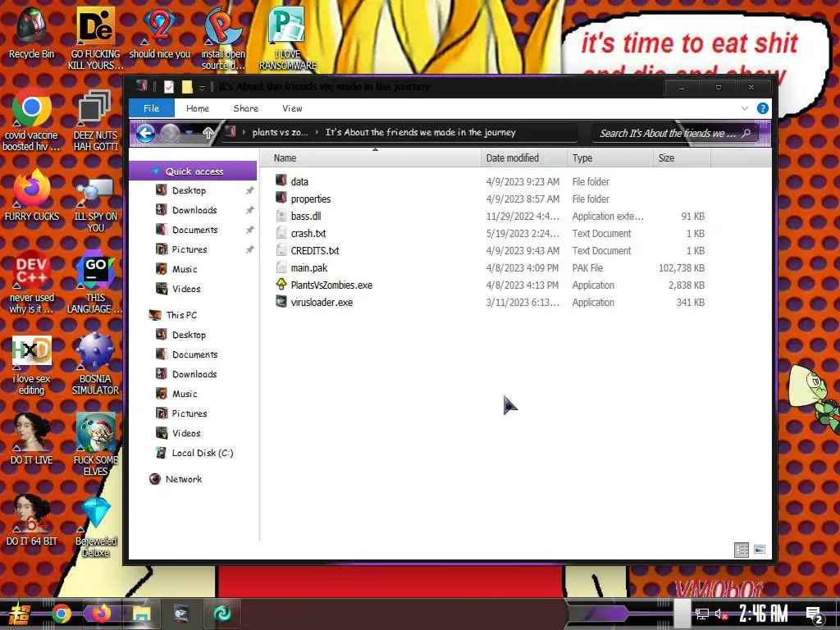Open the DO IT LIVE desktop icon
Screen dimensions: 840x630
[31, 438]
